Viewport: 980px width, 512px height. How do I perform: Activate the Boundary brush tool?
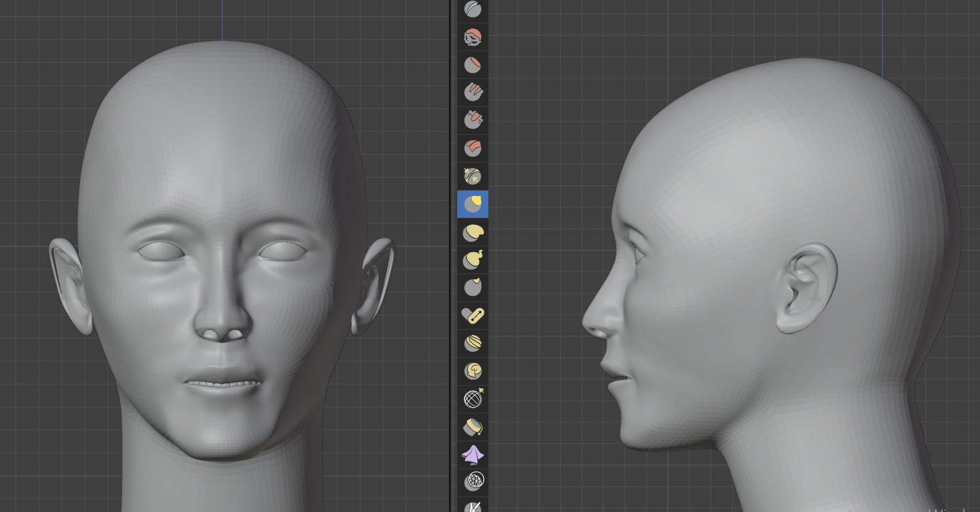tap(473, 426)
